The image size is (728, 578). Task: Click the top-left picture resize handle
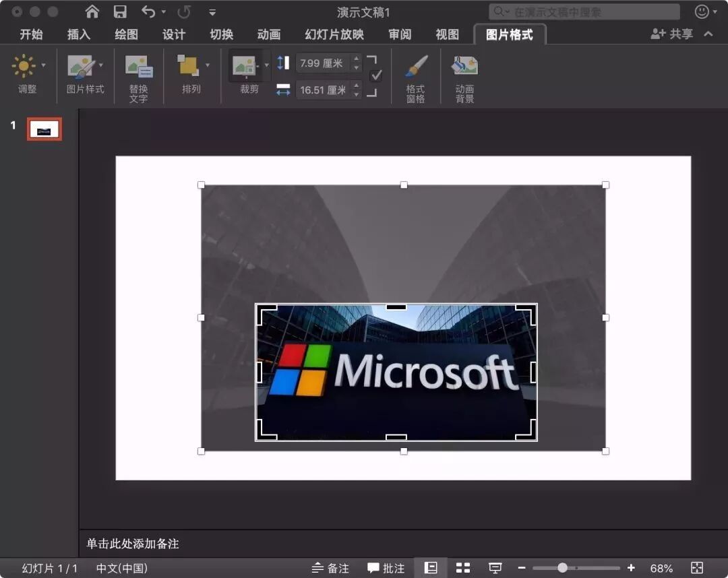click(x=201, y=185)
